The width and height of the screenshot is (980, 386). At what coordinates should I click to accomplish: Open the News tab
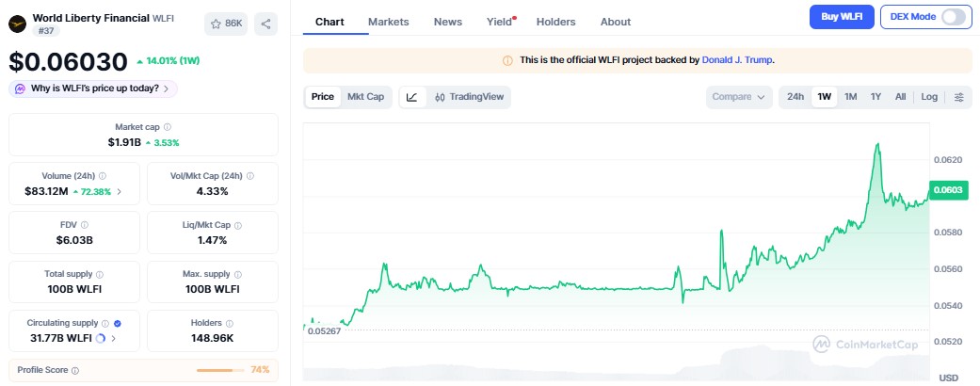[x=447, y=22]
